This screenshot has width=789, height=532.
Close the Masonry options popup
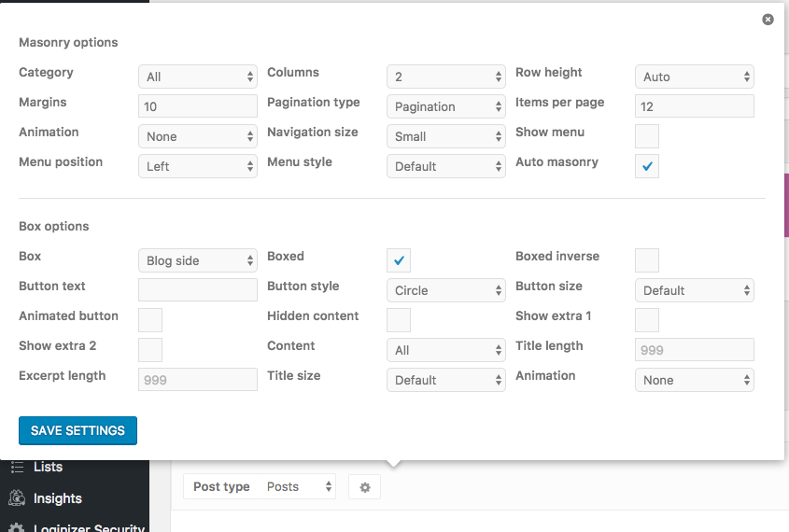(768, 20)
